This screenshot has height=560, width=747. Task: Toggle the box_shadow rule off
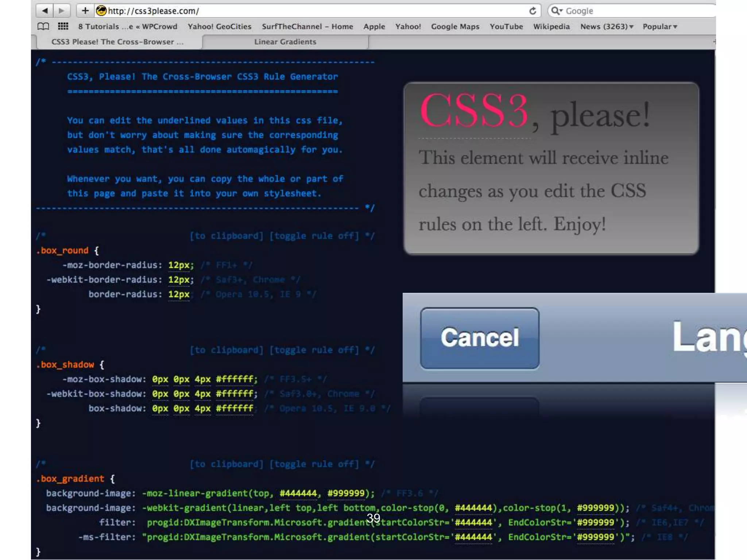click(x=314, y=350)
